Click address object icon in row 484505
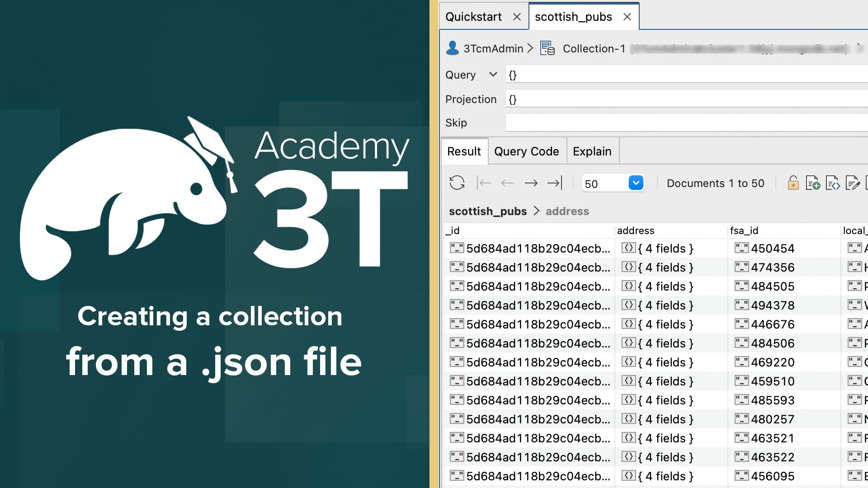This screenshot has width=868, height=488. tap(628, 286)
